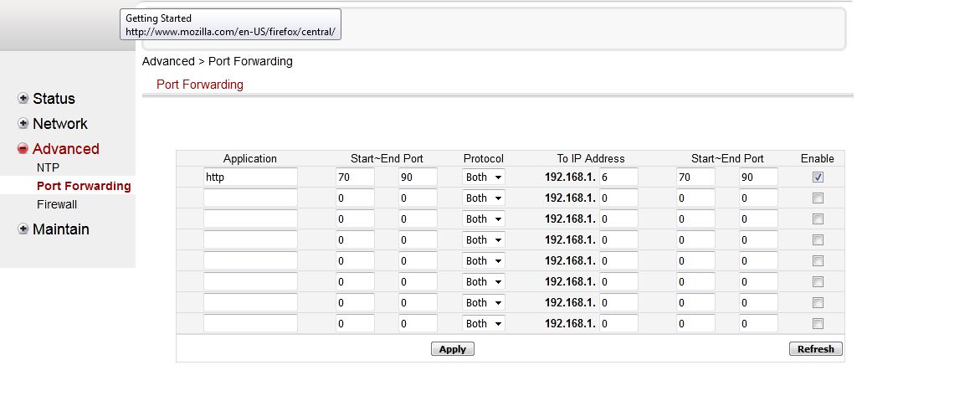Open the Network menu label
Screen dimensions: 980x396
coord(59,124)
